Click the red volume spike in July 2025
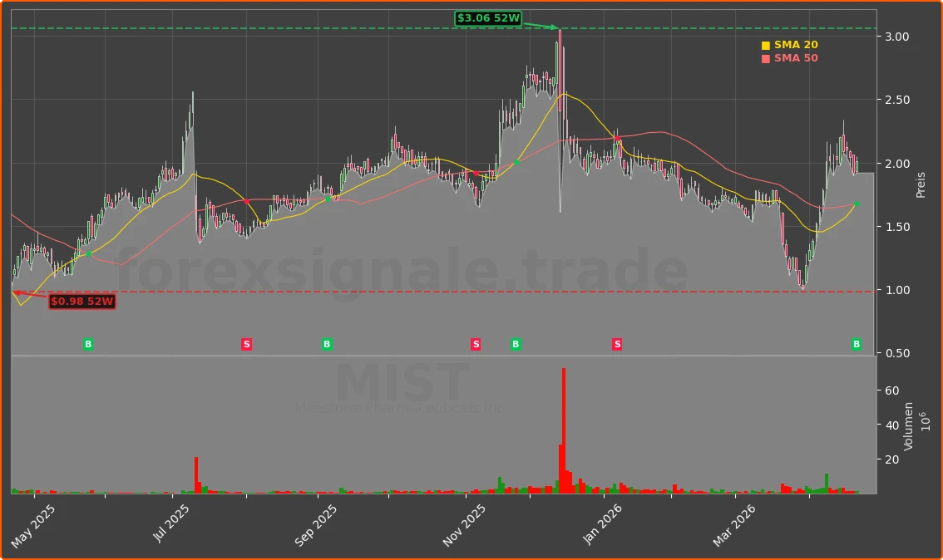Screen dimensions: 943x560 196,474
